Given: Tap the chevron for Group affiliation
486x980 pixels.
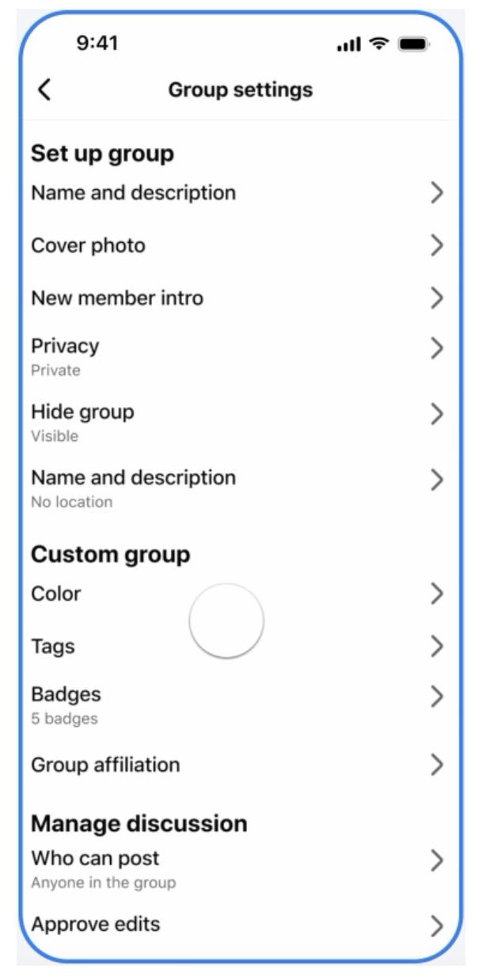Looking at the screenshot, I should [x=436, y=765].
